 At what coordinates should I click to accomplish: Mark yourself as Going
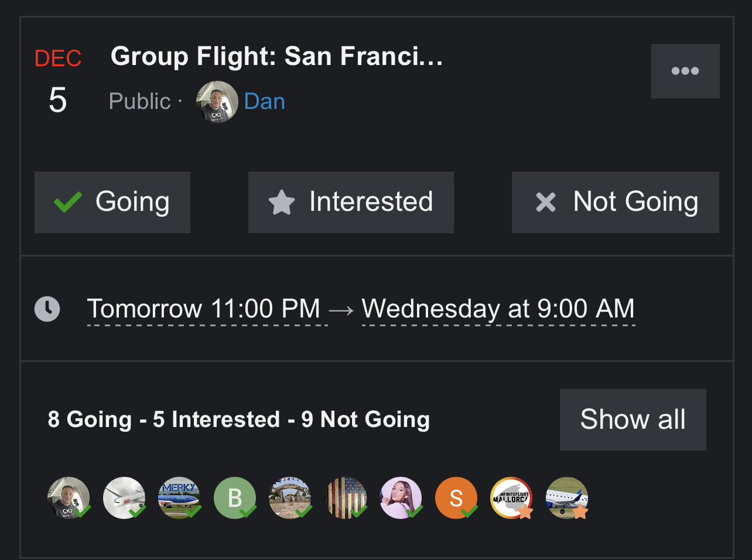(112, 202)
